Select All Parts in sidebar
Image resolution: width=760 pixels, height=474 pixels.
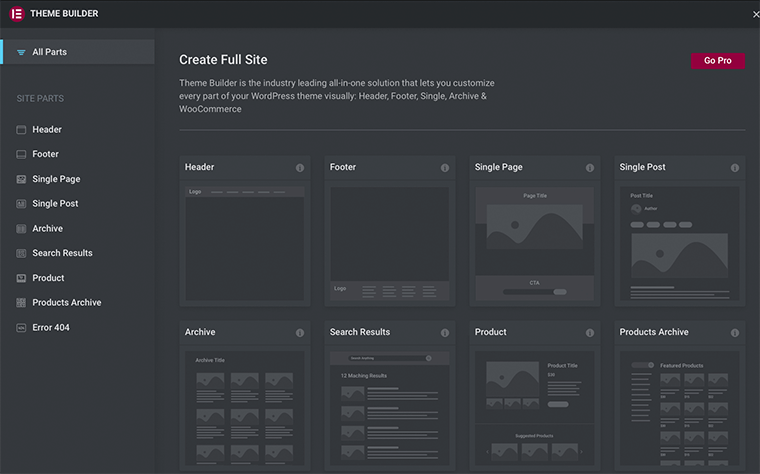tap(50, 52)
